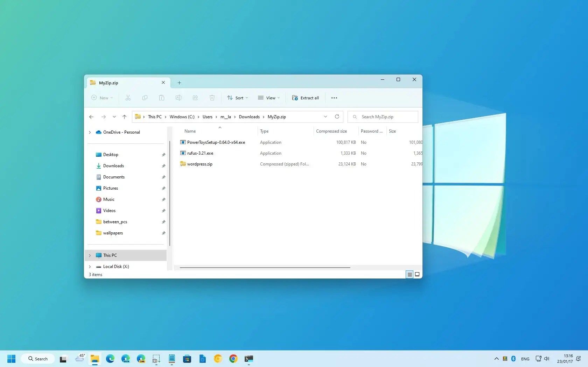The height and width of the screenshot is (367, 588).
Task: Select the Copy icon in the toolbar
Action: coord(145,98)
